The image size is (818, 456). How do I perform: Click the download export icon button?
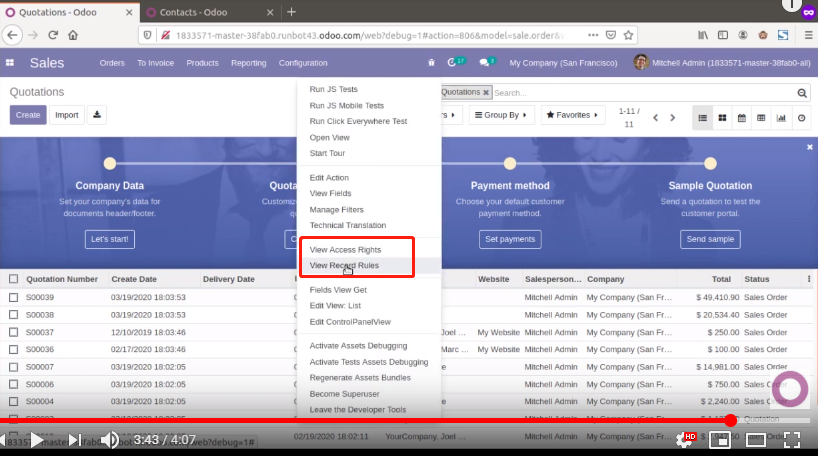pos(97,115)
